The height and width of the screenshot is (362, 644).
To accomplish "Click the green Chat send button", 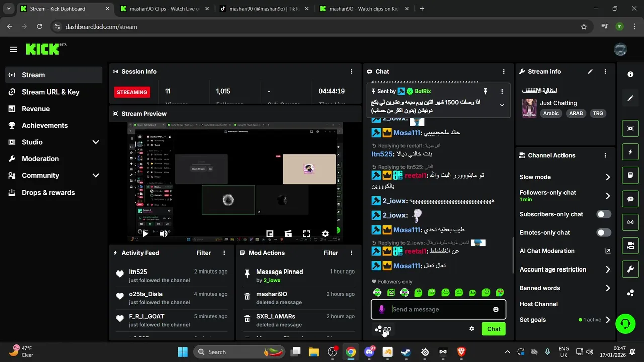I will tap(494, 329).
